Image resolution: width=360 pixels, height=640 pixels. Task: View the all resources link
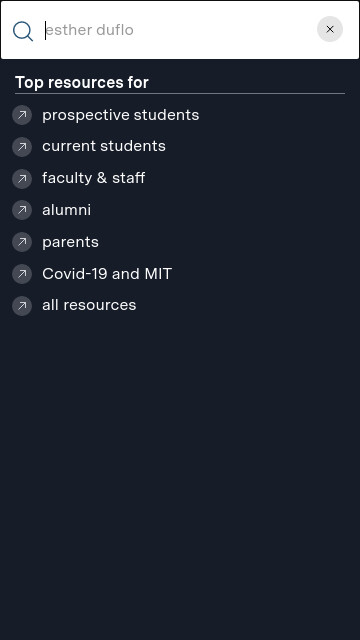click(x=89, y=305)
